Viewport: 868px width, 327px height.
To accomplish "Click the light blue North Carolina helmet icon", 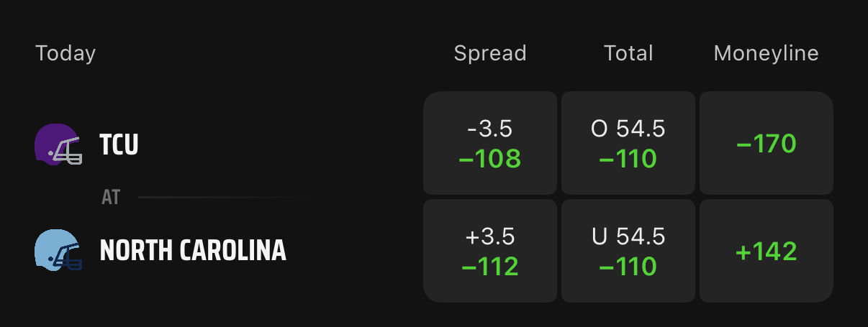I will pos(58,250).
